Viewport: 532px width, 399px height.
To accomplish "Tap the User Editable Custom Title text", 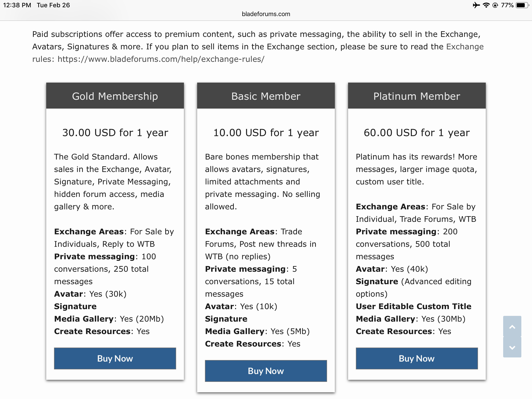I will coord(414,306).
